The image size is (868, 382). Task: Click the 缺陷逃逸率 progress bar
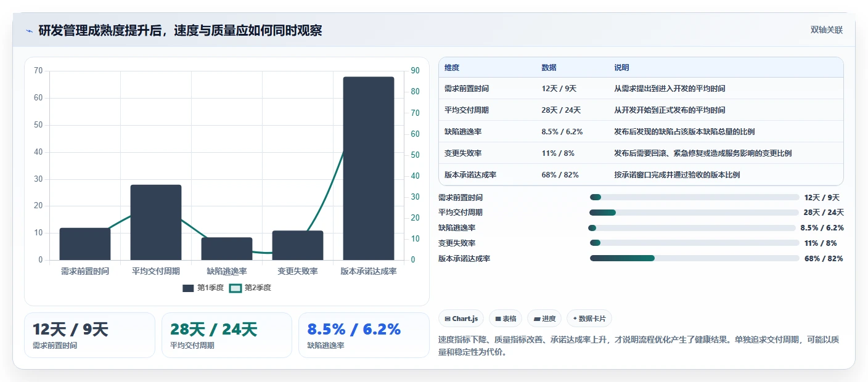coord(692,228)
